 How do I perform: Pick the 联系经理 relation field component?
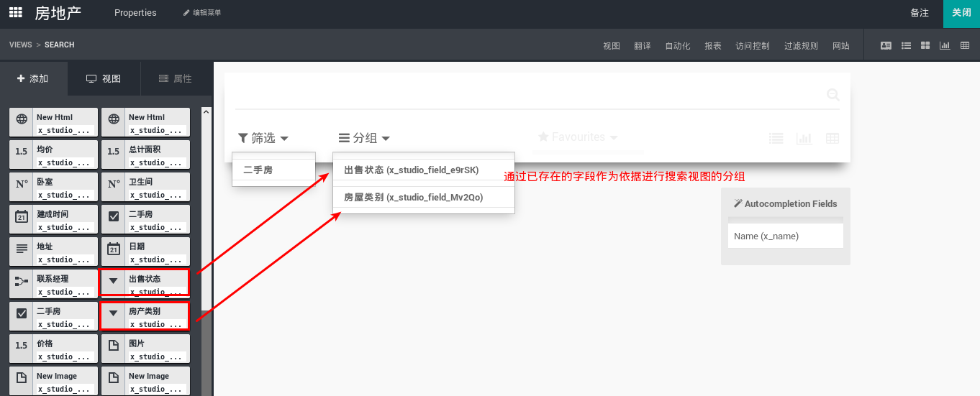click(x=53, y=284)
